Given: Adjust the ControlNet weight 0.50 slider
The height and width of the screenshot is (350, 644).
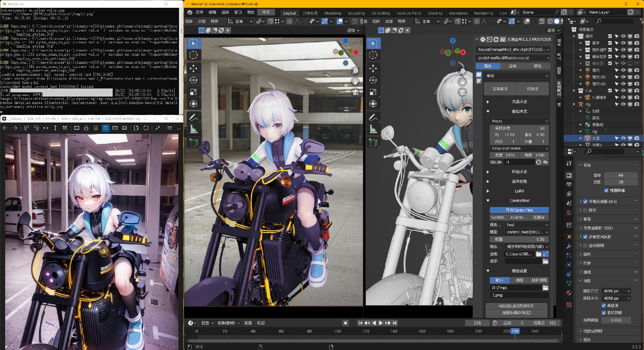Looking at the screenshot, I should click(x=519, y=239).
